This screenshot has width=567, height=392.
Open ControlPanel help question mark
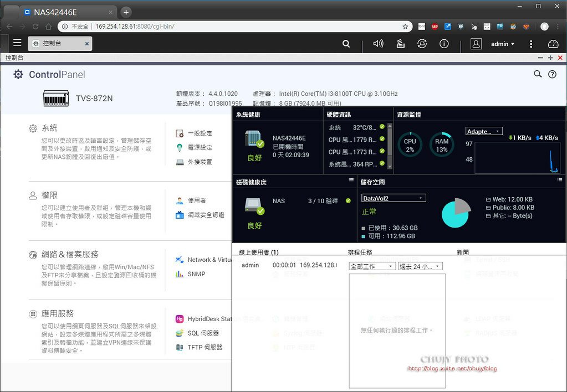tap(552, 74)
